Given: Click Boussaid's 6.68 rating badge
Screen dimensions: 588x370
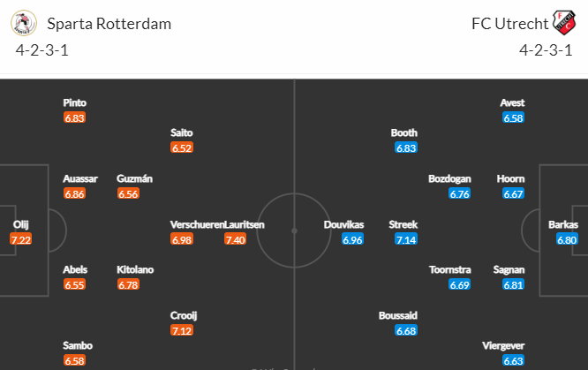Looking at the screenshot, I should pos(406,330).
